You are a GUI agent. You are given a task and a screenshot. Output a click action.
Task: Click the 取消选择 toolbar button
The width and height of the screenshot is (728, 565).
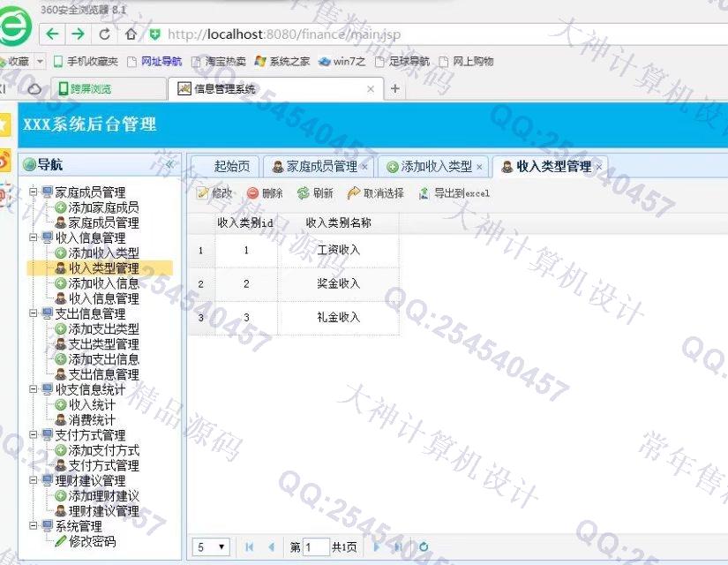[x=376, y=192]
